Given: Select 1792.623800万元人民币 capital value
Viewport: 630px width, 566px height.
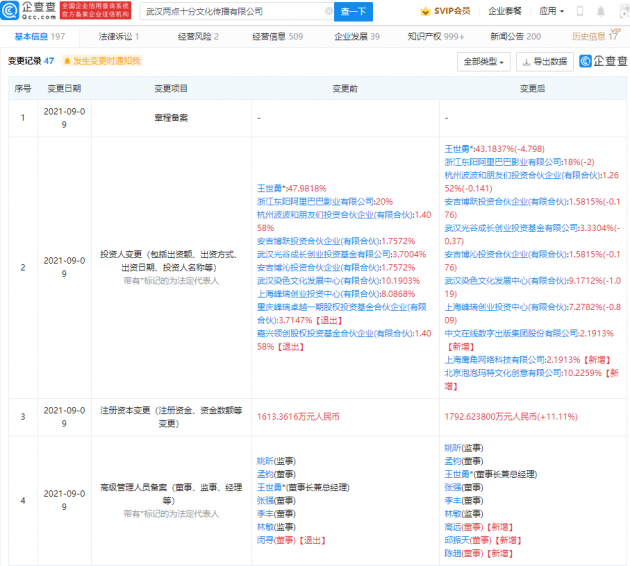Looking at the screenshot, I should [x=511, y=417].
